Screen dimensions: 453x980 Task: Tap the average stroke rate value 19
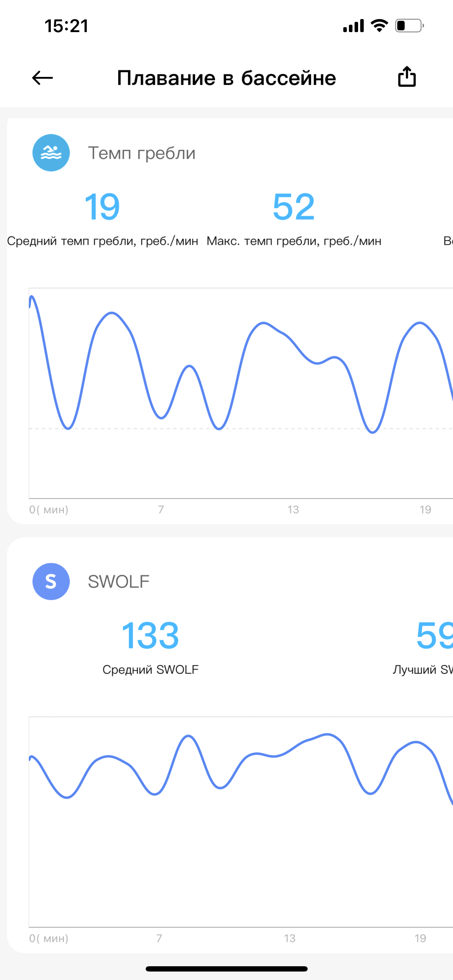pos(102,207)
